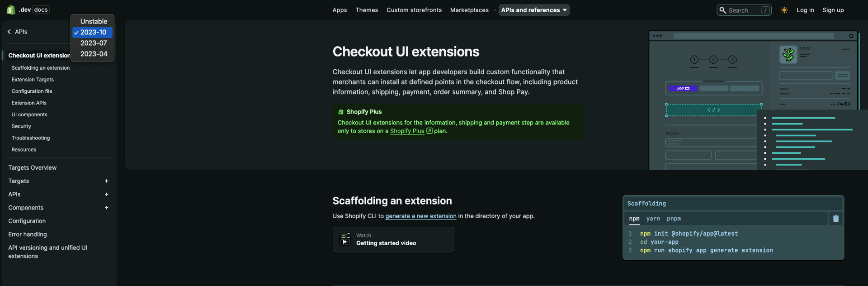868x286 pixels.
Task: Expand the Targets section plus icon
Action: 107,181
